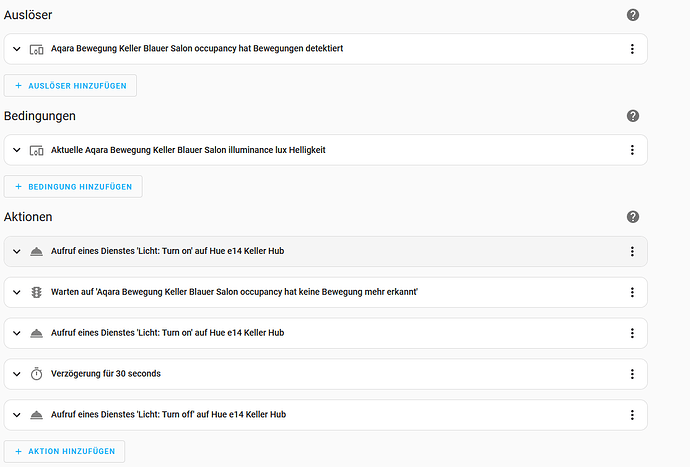Expand the highlighted first 'Licht: Turn on' action
The image size is (690, 467).
click(x=17, y=251)
